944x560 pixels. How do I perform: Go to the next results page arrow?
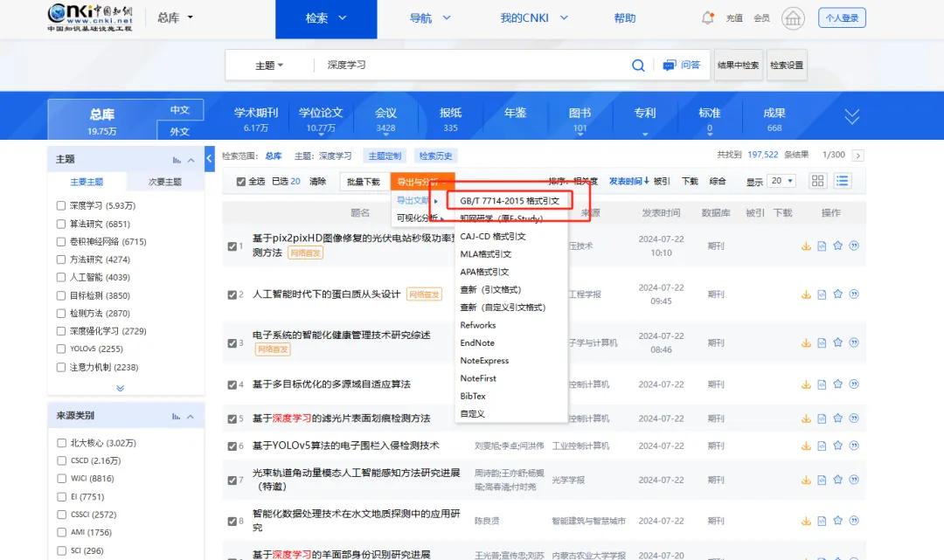pyautogui.click(x=858, y=156)
